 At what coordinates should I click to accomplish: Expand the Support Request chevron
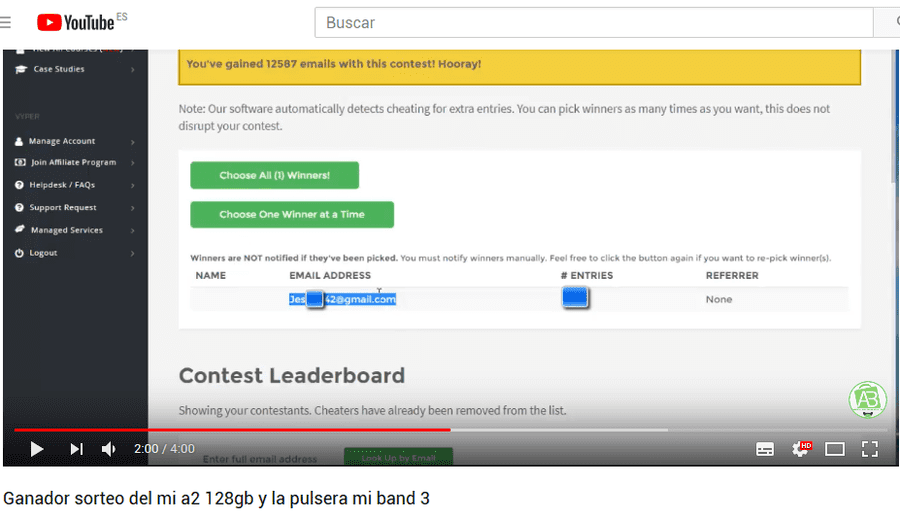133,208
